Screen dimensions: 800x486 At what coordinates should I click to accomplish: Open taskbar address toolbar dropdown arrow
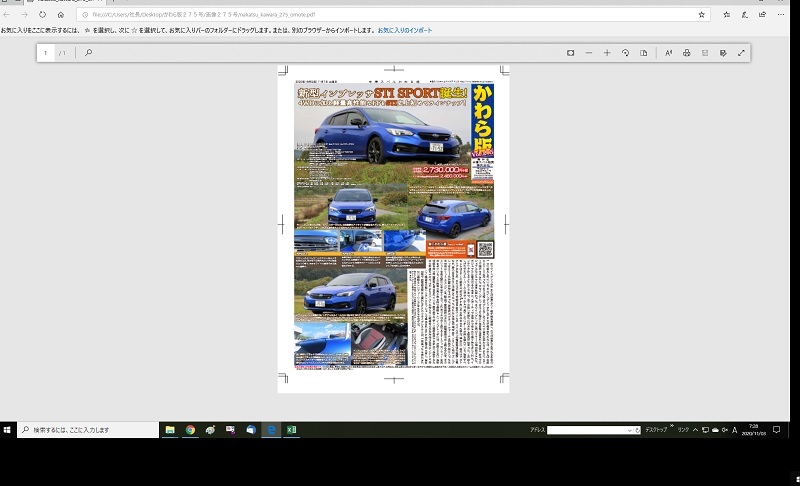pyautogui.click(x=630, y=430)
